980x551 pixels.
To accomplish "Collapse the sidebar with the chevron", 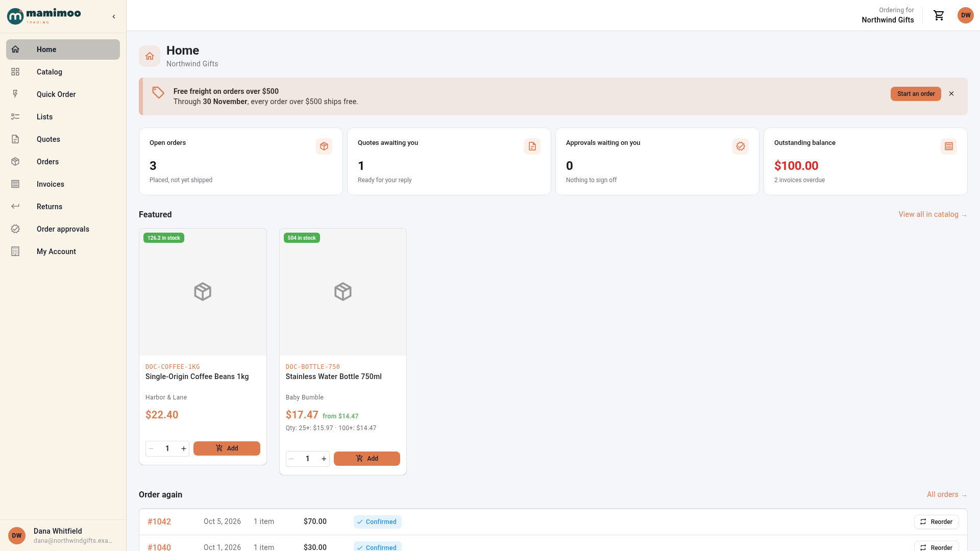I will point(114,16).
